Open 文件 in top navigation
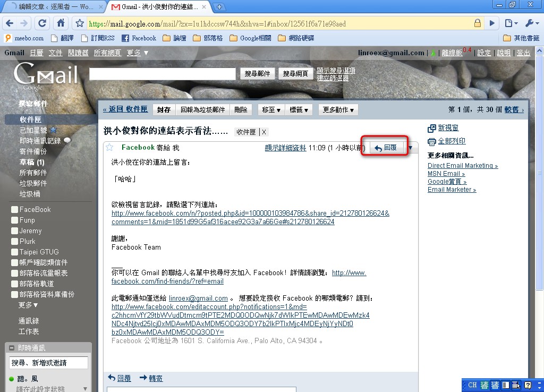 tap(55, 53)
